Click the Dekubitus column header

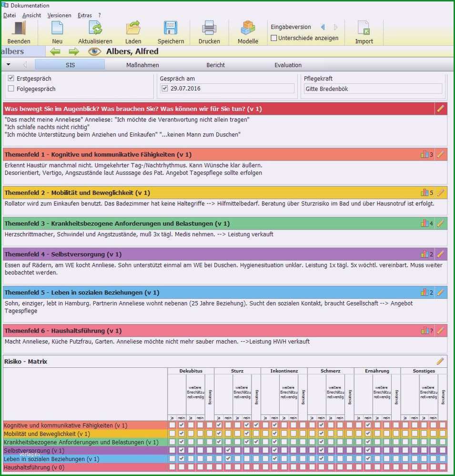click(191, 371)
